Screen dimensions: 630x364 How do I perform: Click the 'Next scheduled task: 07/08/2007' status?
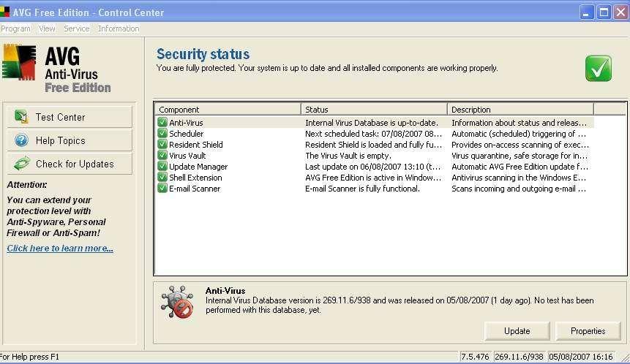[x=373, y=134]
